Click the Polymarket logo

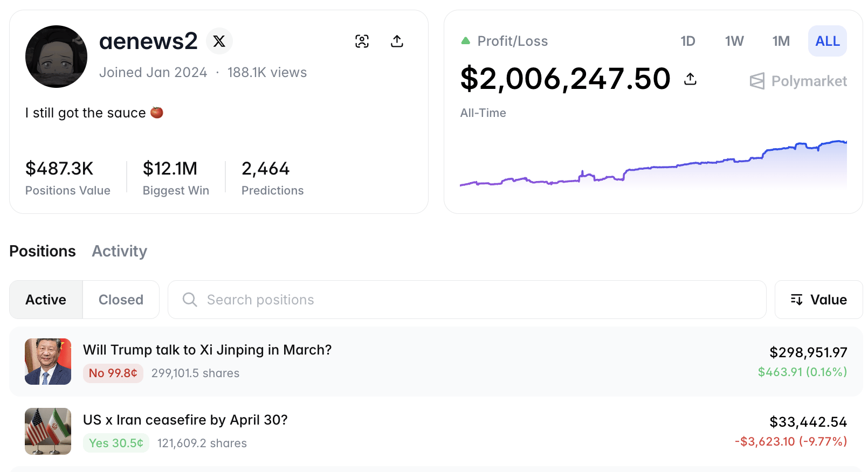[x=798, y=81]
